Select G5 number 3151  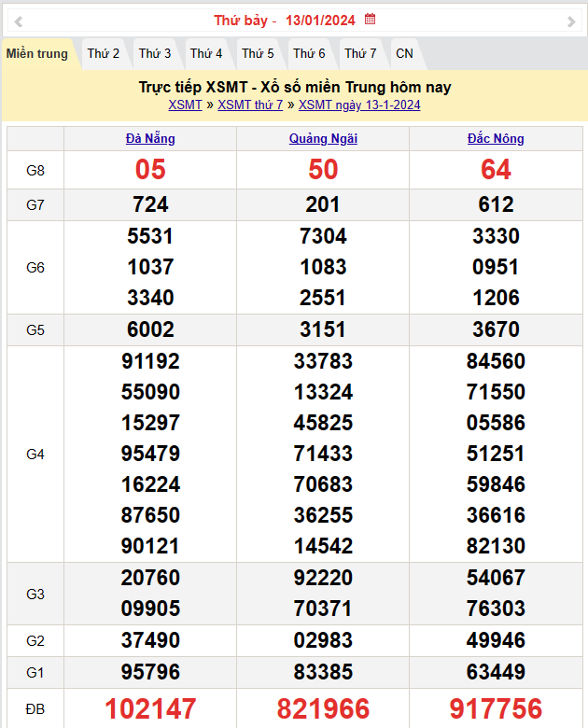pos(323,329)
